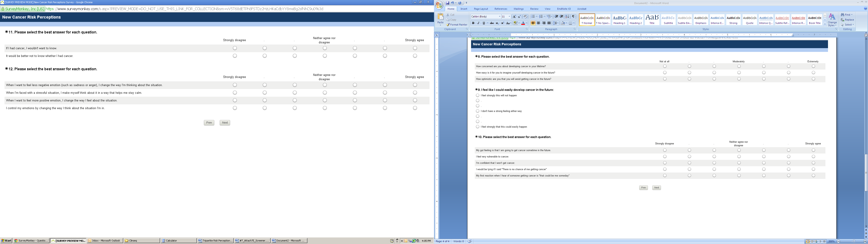Click the Next button in survey preview

(225, 123)
